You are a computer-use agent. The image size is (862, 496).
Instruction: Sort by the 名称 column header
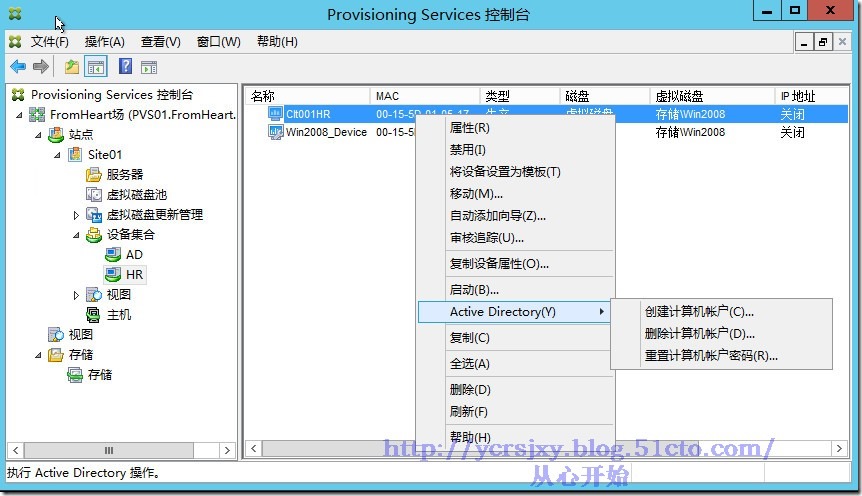(x=307, y=96)
